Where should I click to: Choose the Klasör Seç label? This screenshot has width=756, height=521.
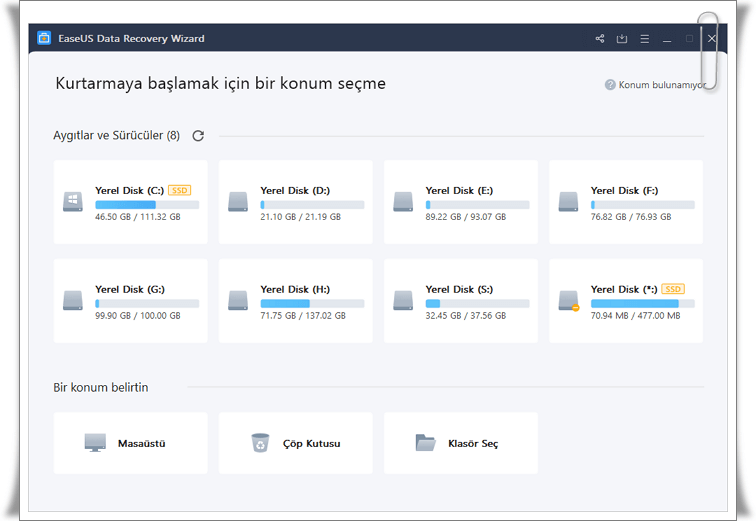[473, 443]
